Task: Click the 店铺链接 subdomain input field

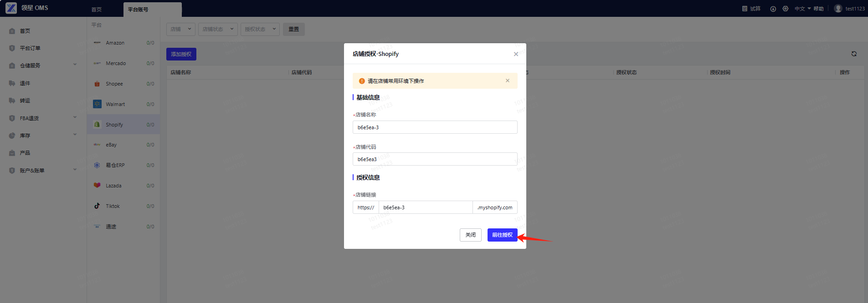Action: [426, 207]
